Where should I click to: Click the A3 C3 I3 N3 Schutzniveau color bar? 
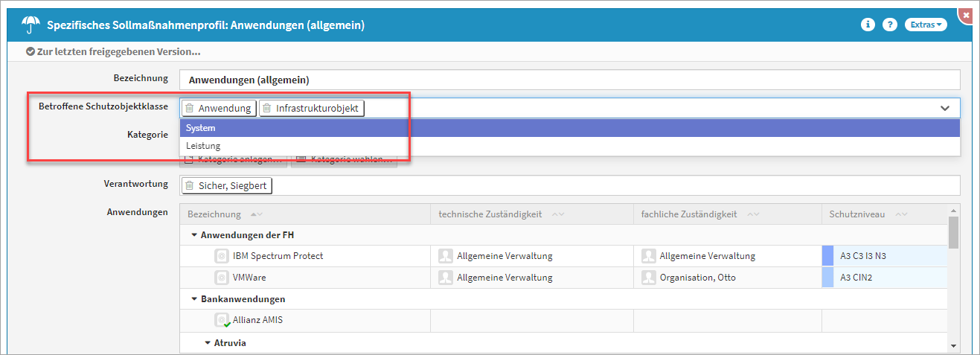click(827, 256)
